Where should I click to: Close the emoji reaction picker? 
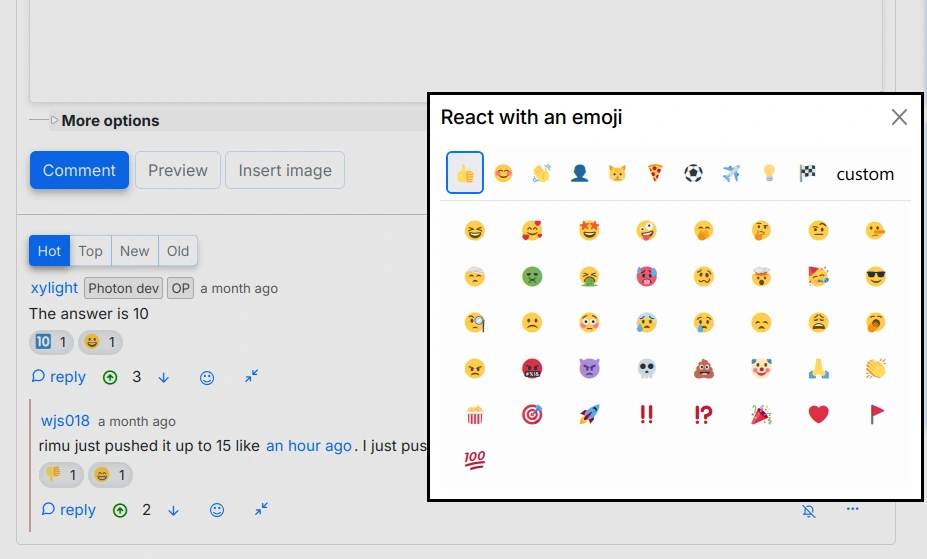point(899,117)
